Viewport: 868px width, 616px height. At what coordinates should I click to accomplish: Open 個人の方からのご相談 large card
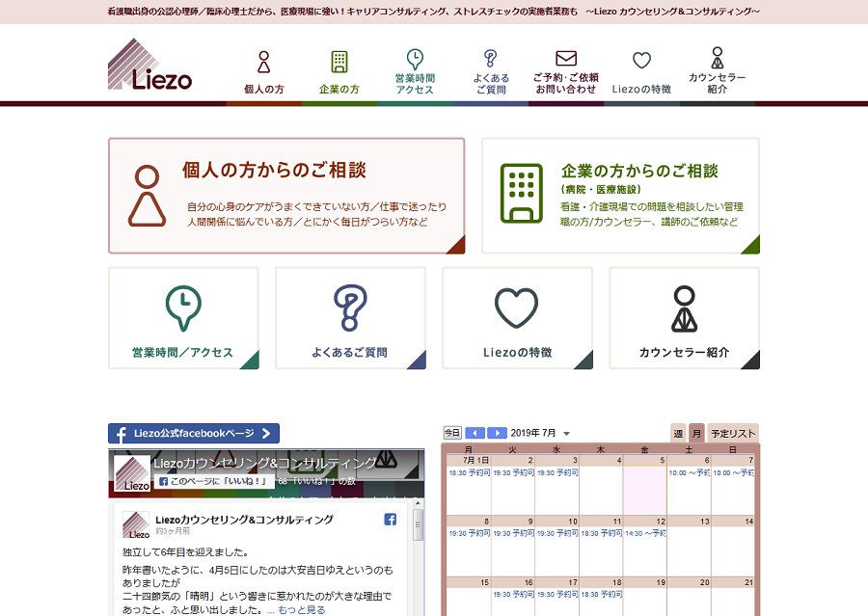[286, 196]
